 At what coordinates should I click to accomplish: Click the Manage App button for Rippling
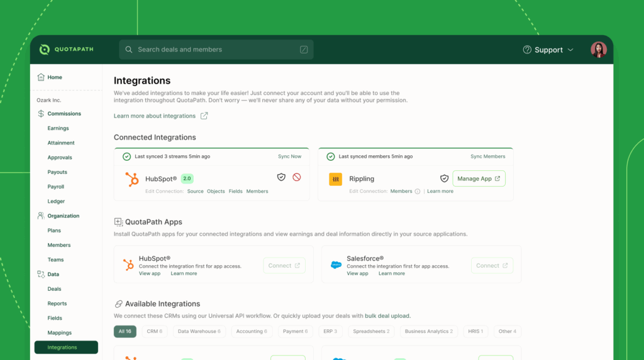[x=479, y=178]
